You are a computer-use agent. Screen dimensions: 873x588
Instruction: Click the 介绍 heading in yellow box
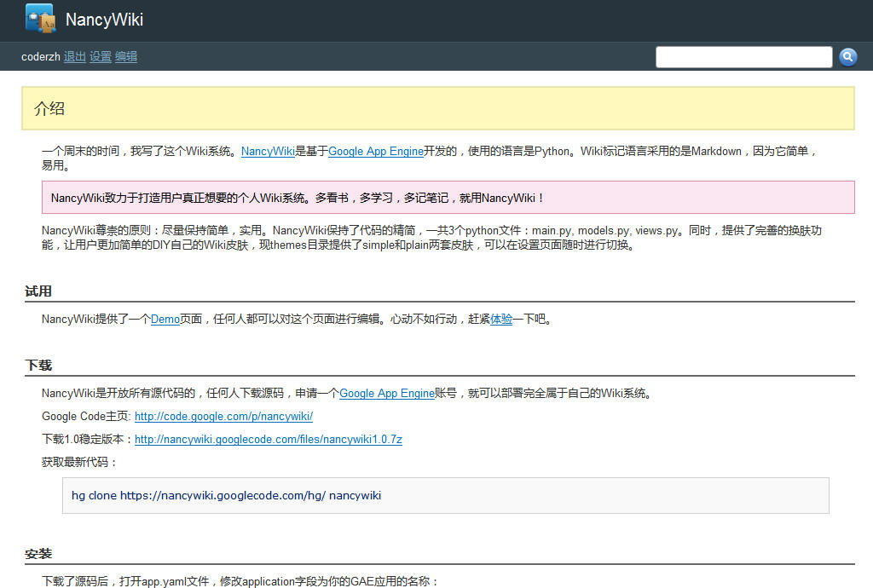coord(49,108)
